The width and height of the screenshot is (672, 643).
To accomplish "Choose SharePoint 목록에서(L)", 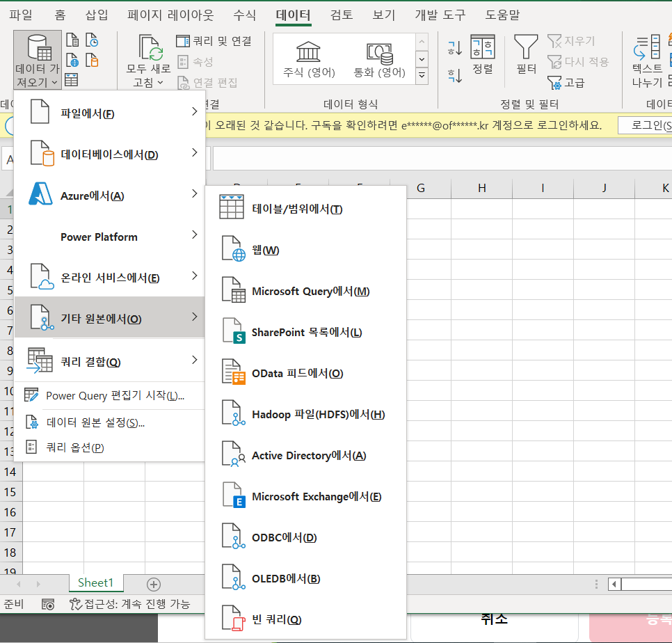I will (305, 331).
